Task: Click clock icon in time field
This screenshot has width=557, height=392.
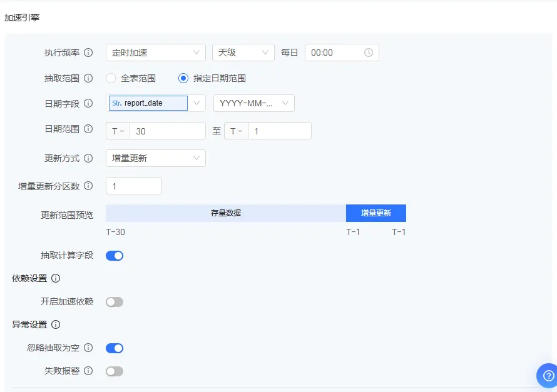Action: click(369, 53)
